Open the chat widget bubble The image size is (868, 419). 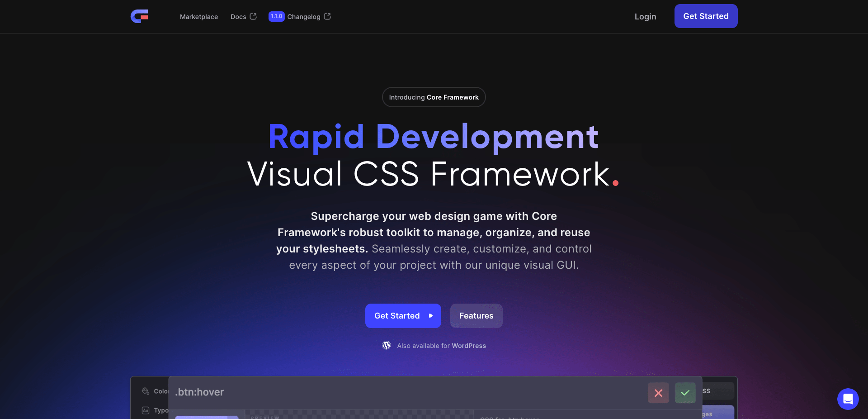pos(848,399)
